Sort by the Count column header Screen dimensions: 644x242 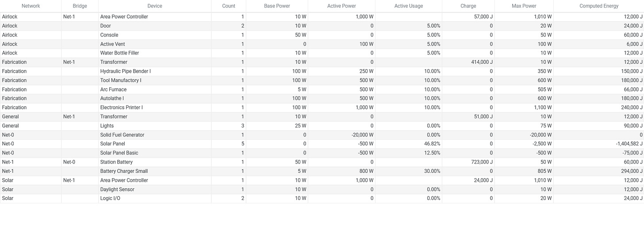coord(229,6)
